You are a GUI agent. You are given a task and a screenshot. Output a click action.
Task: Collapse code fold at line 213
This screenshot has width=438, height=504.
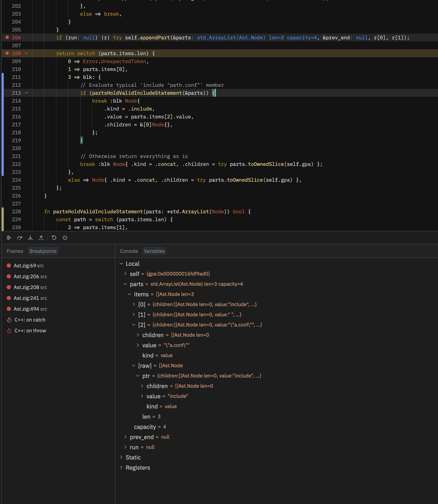26,93
